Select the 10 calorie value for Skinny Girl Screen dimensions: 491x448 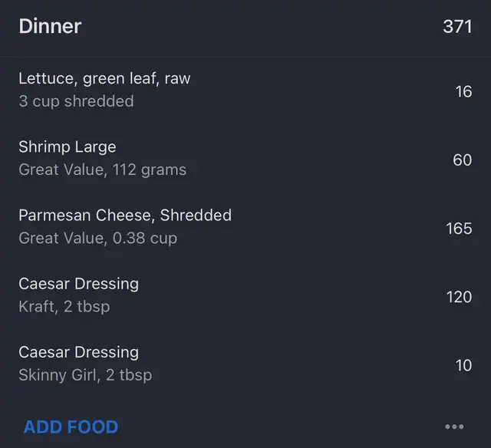pyautogui.click(x=463, y=365)
